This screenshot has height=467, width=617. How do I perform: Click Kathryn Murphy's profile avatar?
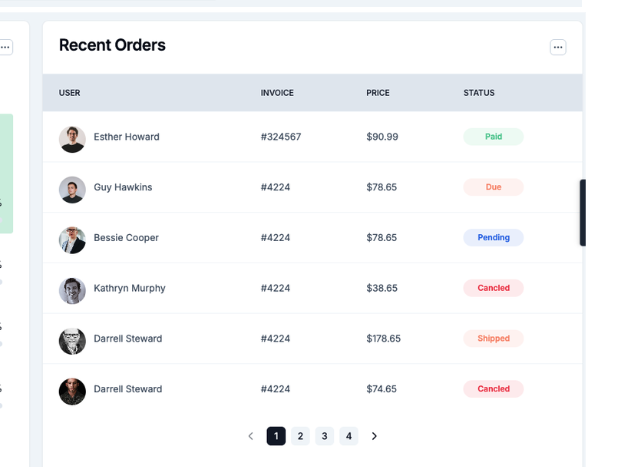(72, 289)
